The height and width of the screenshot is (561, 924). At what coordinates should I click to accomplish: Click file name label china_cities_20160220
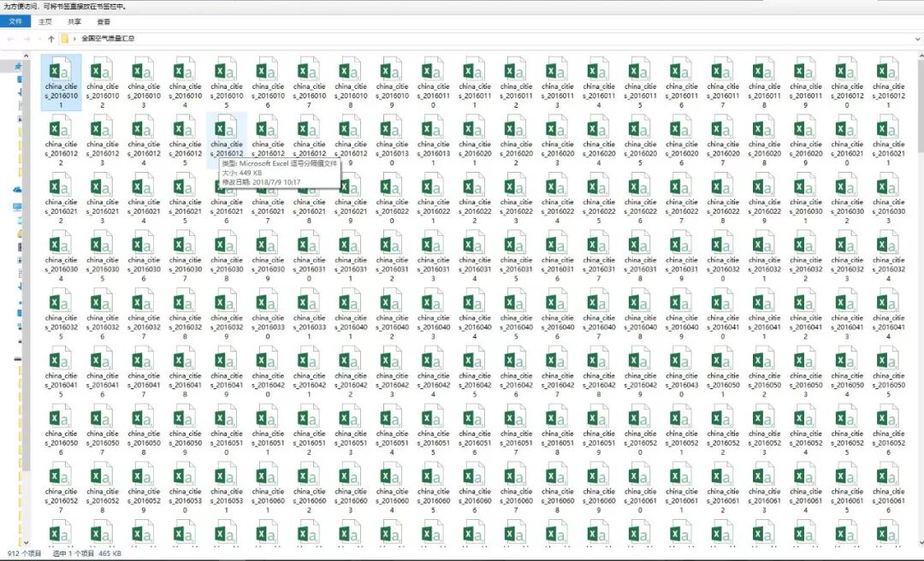pyautogui.click(x=392, y=211)
